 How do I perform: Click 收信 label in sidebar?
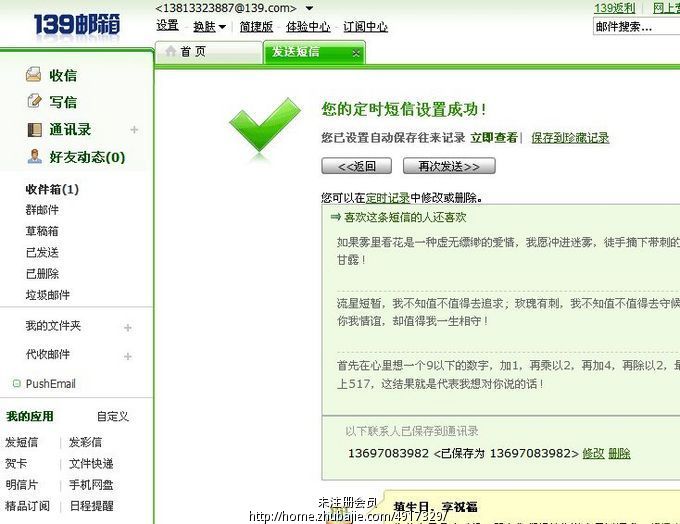point(63,75)
